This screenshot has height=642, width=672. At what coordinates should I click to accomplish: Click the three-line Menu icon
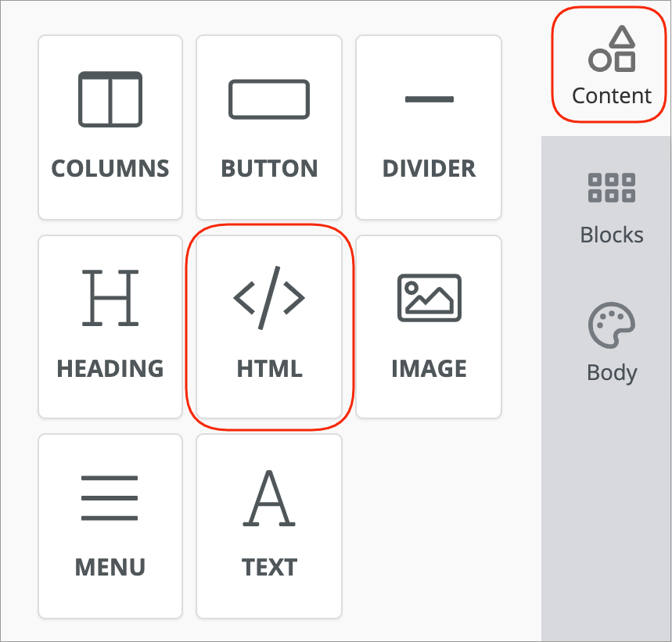click(110, 497)
